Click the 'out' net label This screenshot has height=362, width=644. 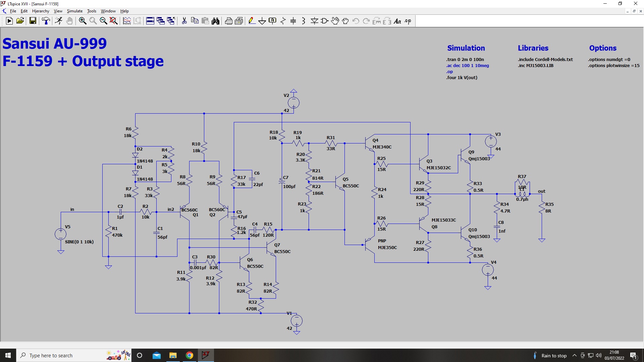(x=542, y=191)
